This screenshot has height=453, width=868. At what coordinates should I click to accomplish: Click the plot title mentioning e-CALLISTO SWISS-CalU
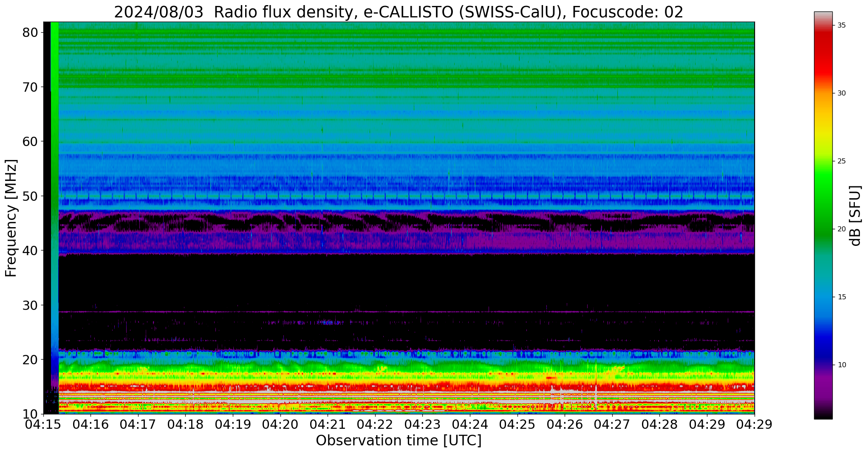pos(399,12)
